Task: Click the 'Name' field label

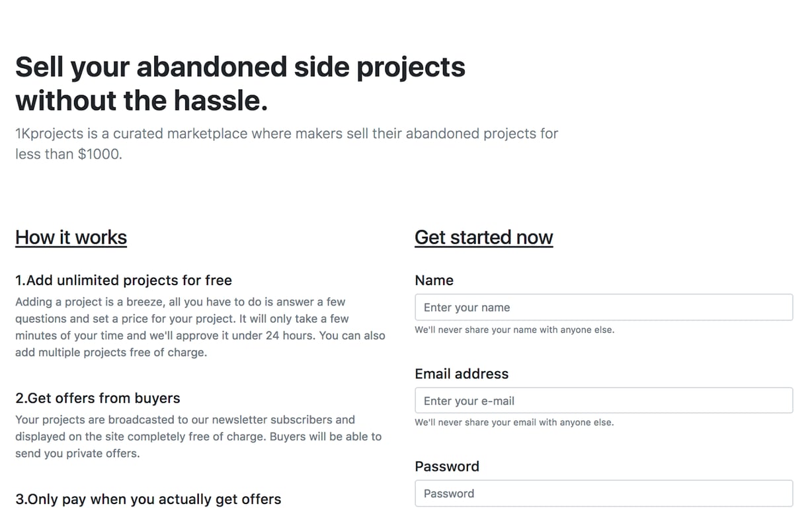Action: (x=434, y=280)
